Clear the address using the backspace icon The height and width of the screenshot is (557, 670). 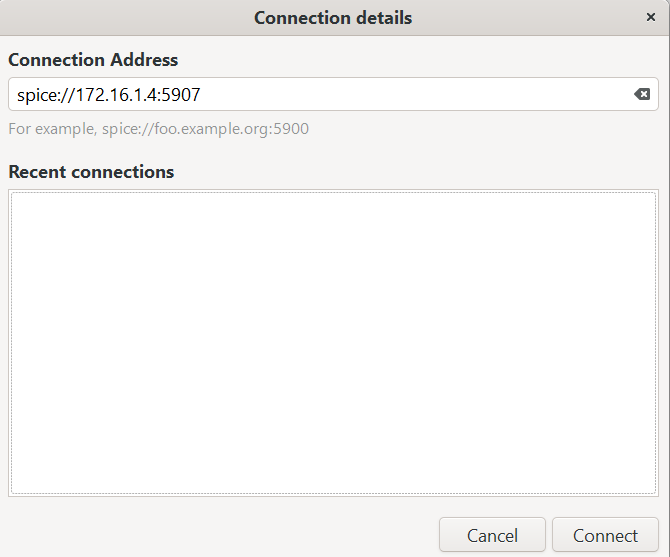point(642,94)
